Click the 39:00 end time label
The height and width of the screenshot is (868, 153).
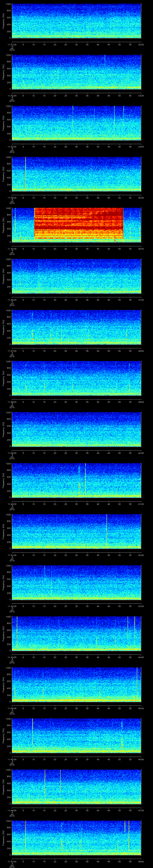click(x=141, y=402)
